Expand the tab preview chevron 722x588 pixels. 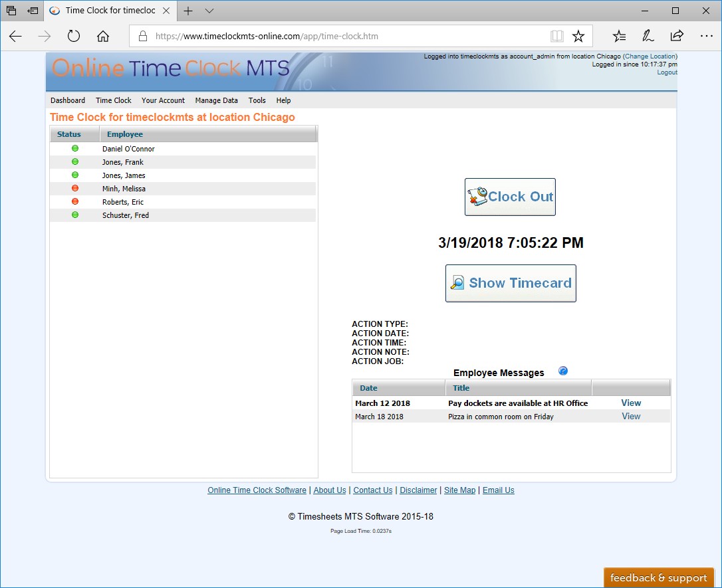click(x=209, y=11)
